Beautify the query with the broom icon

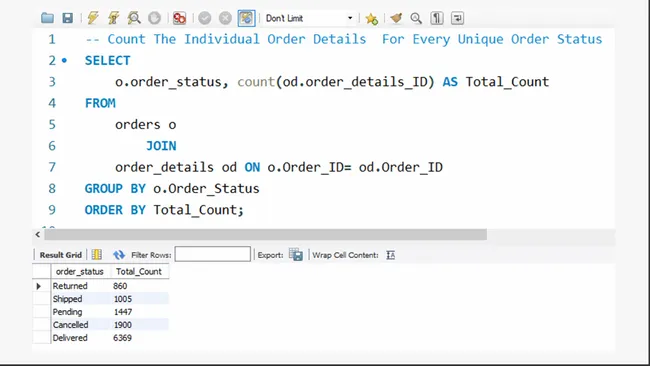[396, 18]
